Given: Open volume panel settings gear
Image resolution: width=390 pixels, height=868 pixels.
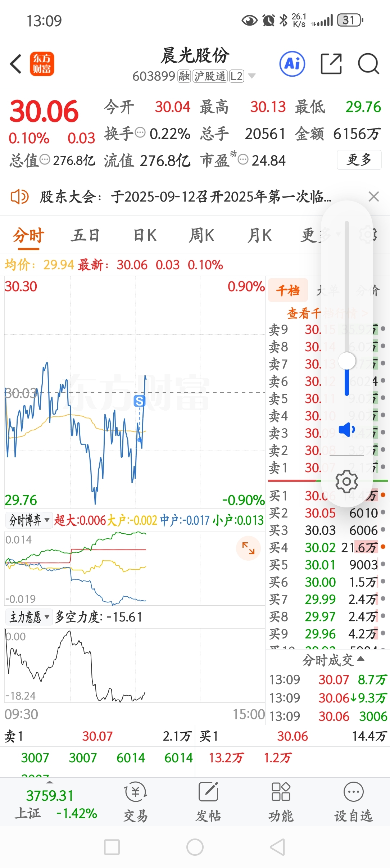Looking at the screenshot, I should 346,481.
